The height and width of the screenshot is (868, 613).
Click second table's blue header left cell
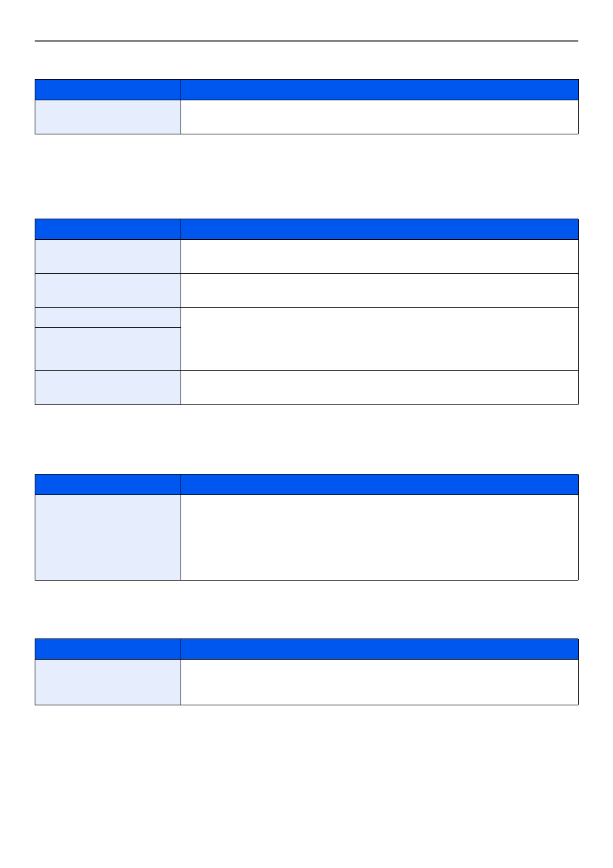point(108,230)
